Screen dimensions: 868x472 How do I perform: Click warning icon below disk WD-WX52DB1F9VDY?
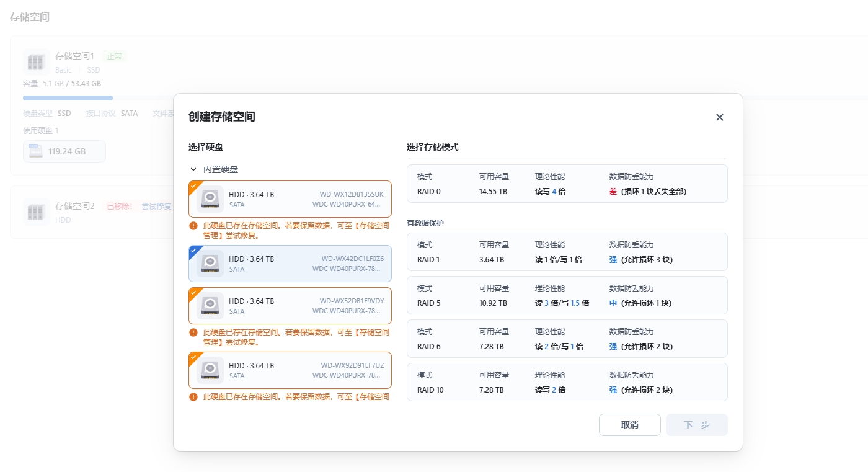(x=193, y=332)
